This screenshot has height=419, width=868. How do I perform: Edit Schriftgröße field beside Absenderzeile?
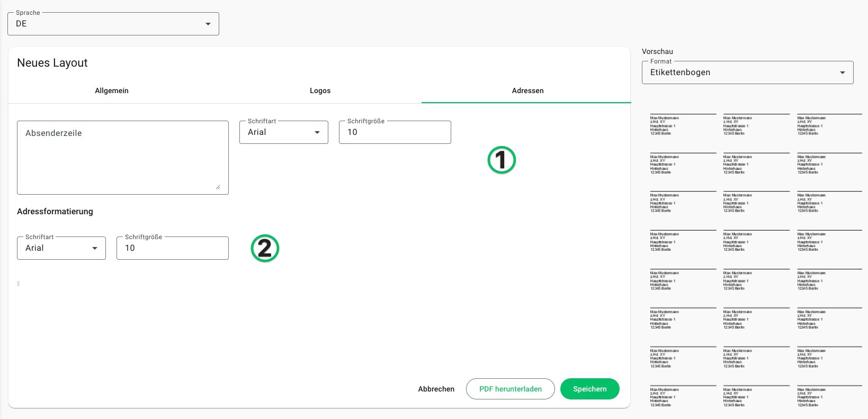pos(395,132)
